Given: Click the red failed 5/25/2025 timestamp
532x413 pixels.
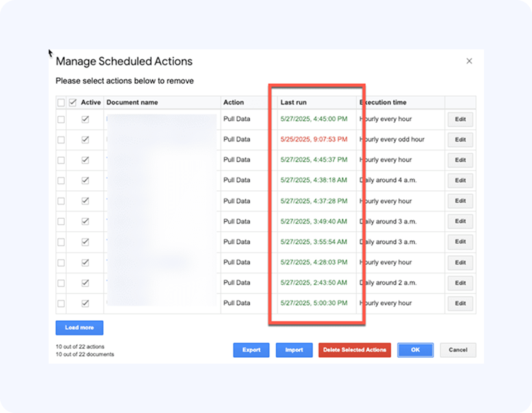Looking at the screenshot, I should 313,140.
